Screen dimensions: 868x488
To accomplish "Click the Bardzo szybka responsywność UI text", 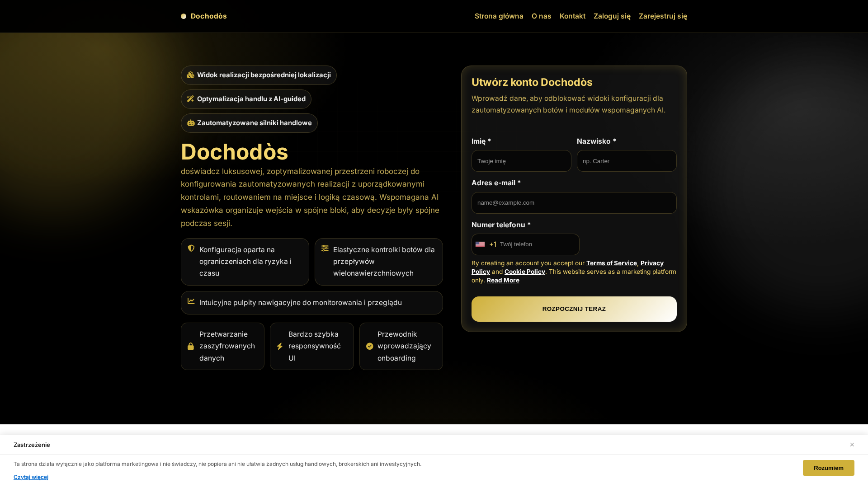I will [315, 346].
